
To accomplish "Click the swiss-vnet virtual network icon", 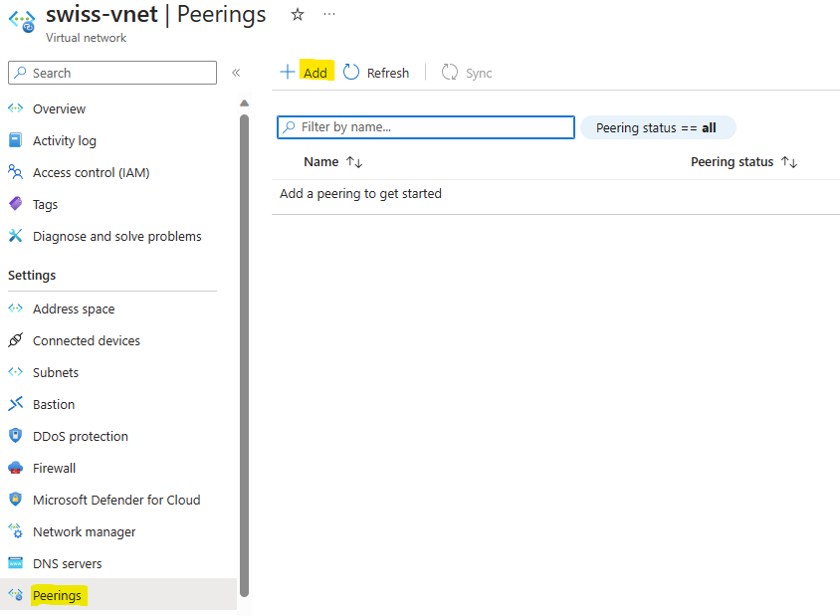I will click(22, 21).
